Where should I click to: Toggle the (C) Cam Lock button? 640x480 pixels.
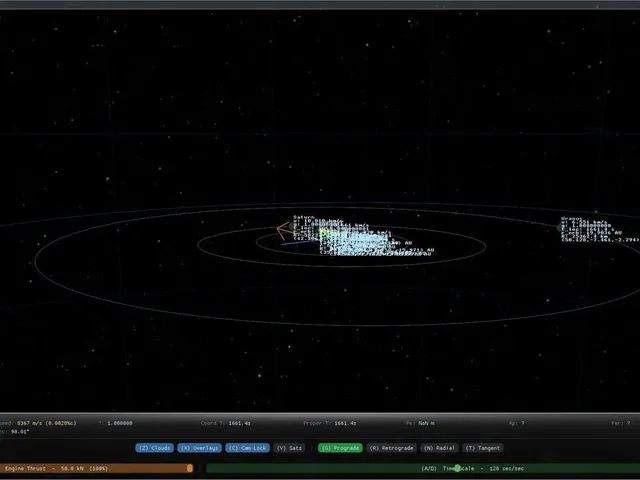(247, 448)
